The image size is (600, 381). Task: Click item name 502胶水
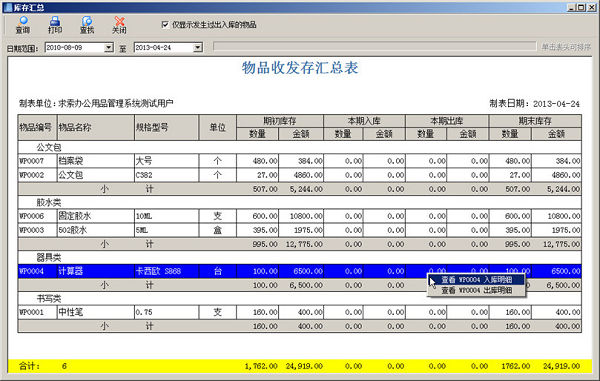tap(96, 230)
